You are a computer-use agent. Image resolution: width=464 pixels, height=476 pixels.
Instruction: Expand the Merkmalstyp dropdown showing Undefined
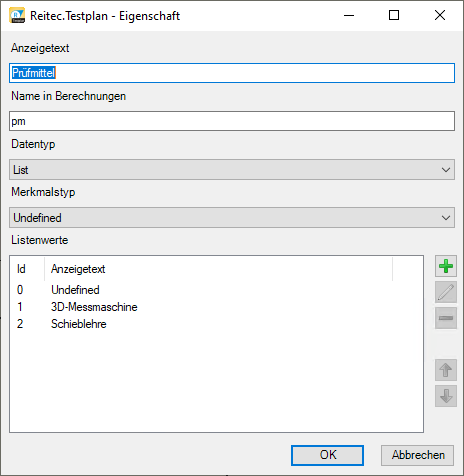(232, 218)
